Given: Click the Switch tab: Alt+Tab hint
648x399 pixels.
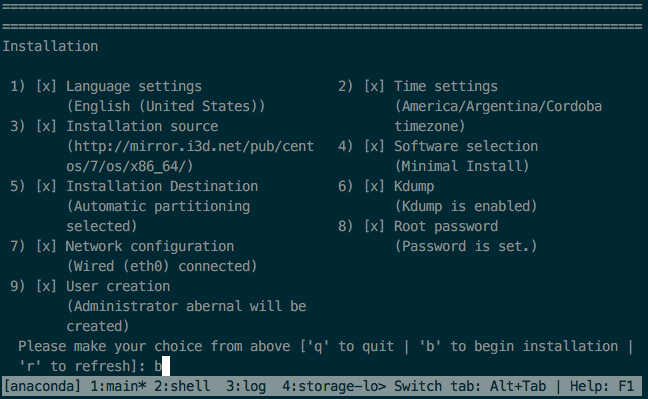Looking at the screenshot, I should [470, 386].
